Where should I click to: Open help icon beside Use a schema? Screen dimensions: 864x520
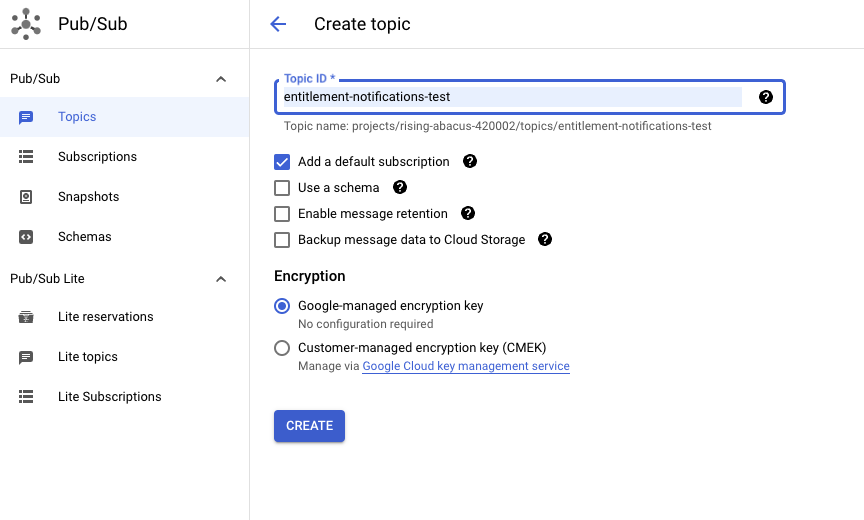point(399,187)
